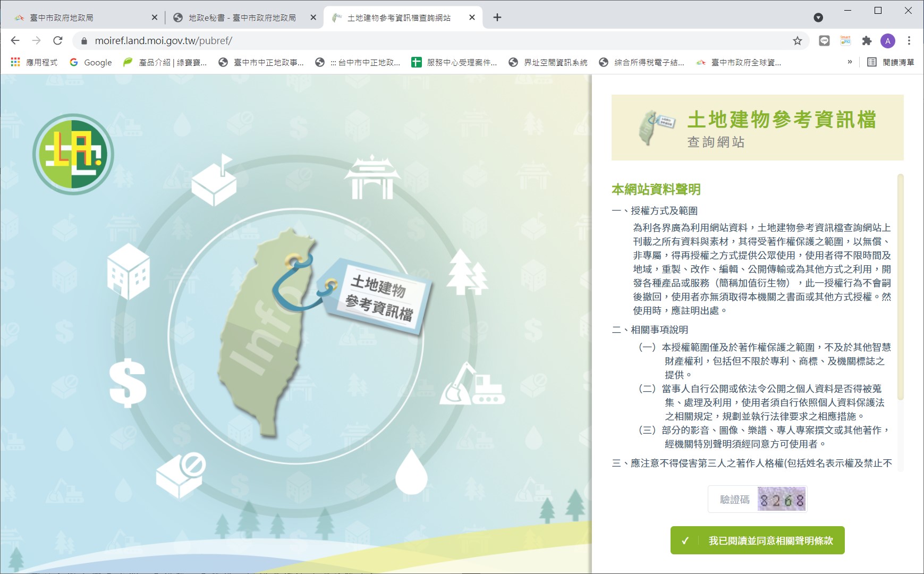
Task: Select the excavator icon
Action: pyautogui.click(x=472, y=384)
